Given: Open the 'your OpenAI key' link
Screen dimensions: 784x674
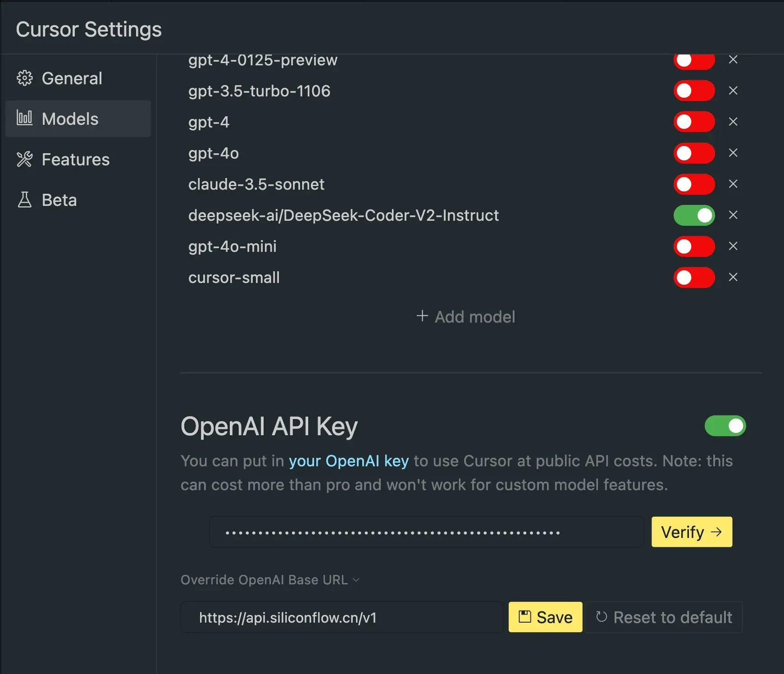Looking at the screenshot, I should (348, 461).
